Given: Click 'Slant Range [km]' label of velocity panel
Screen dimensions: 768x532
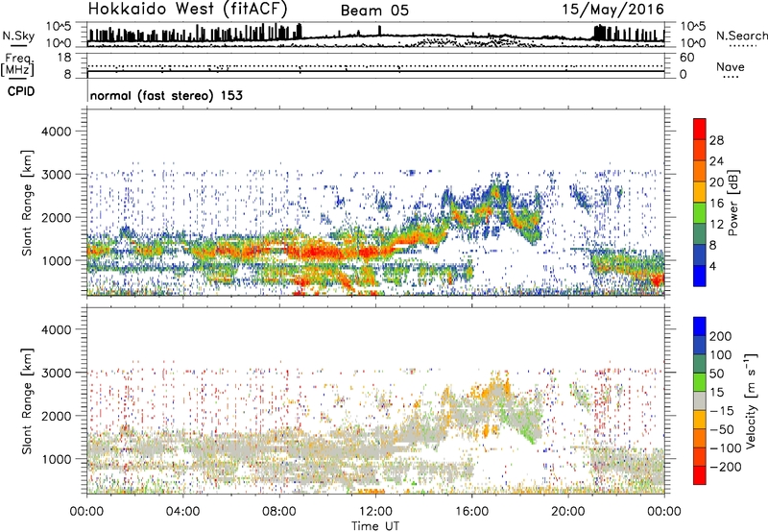Looking at the screenshot, I should pos(27,401).
